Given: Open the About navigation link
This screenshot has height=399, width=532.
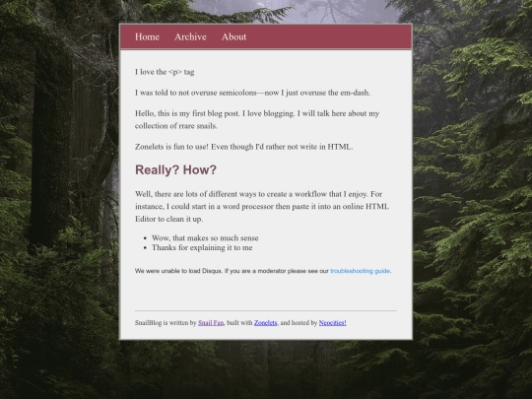Looking at the screenshot, I should tap(233, 36).
